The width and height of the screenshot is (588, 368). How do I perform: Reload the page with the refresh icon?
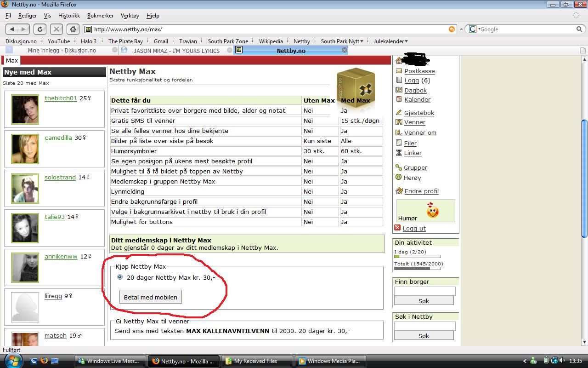[40, 29]
